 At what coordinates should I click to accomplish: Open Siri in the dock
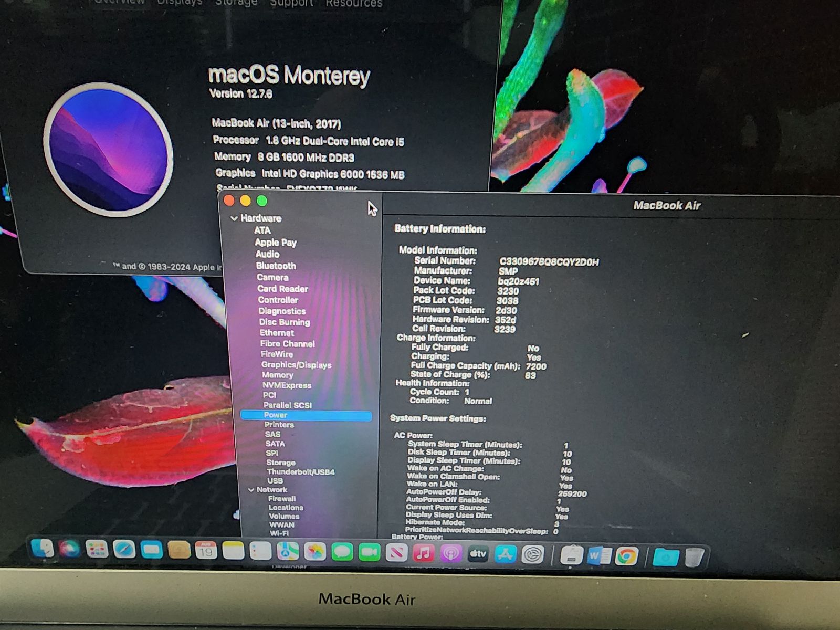69,549
